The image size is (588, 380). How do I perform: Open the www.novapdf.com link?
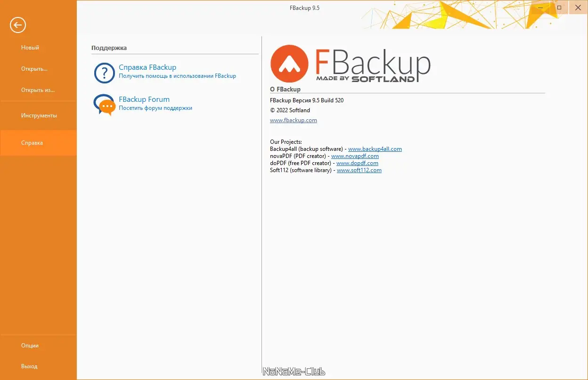tap(355, 156)
